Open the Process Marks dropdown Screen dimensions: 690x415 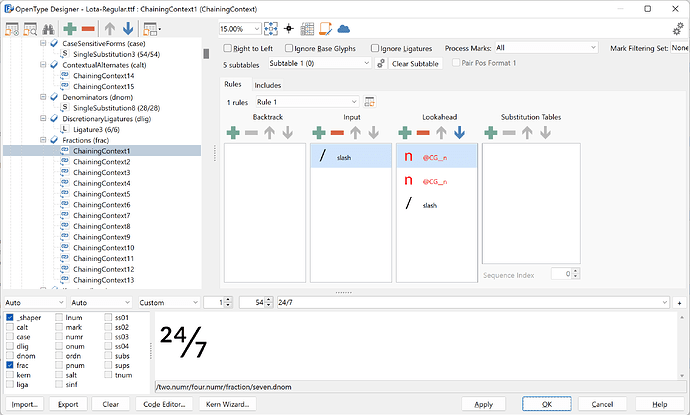coord(545,47)
